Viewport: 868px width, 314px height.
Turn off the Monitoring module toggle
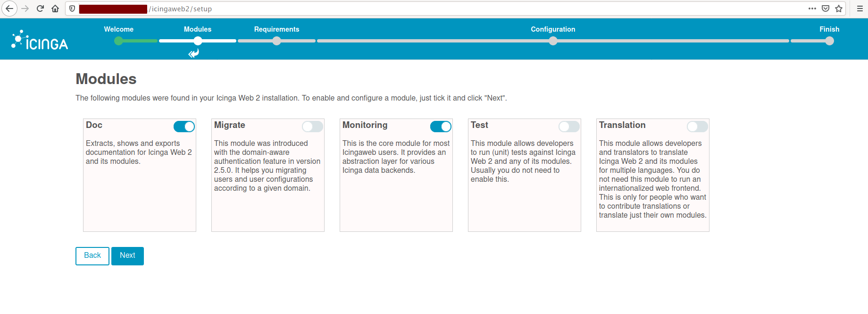[x=441, y=127]
